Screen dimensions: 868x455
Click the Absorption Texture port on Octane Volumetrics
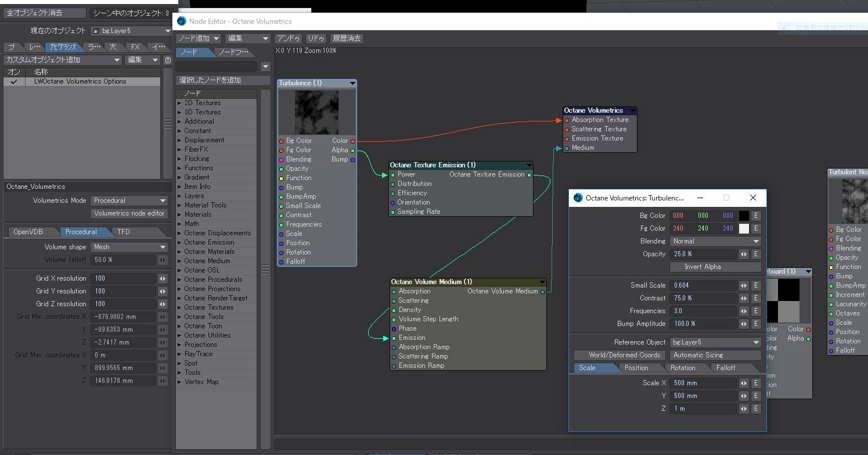[567, 120]
